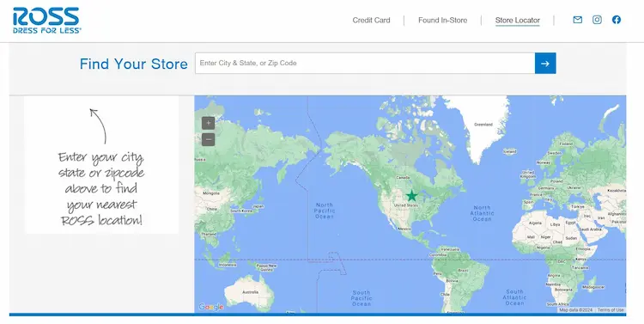Click the Brazil label on the map
Viewport: 644px width, 324px height.
click(464, 271)
